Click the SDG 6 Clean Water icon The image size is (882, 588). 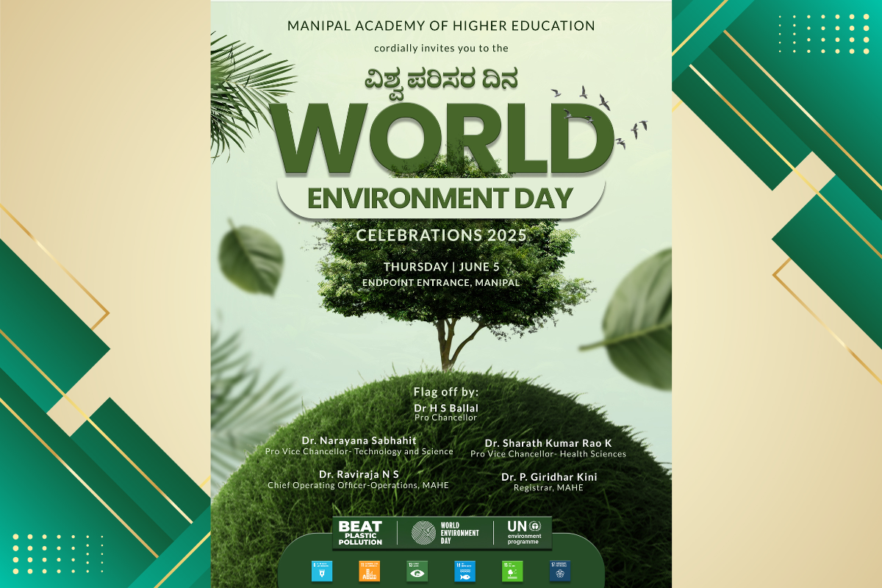(x=322, y=570)
